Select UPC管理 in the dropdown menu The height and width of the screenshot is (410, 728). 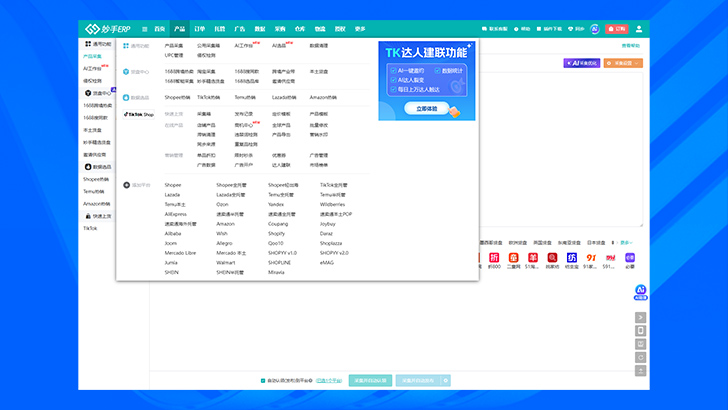174,55
